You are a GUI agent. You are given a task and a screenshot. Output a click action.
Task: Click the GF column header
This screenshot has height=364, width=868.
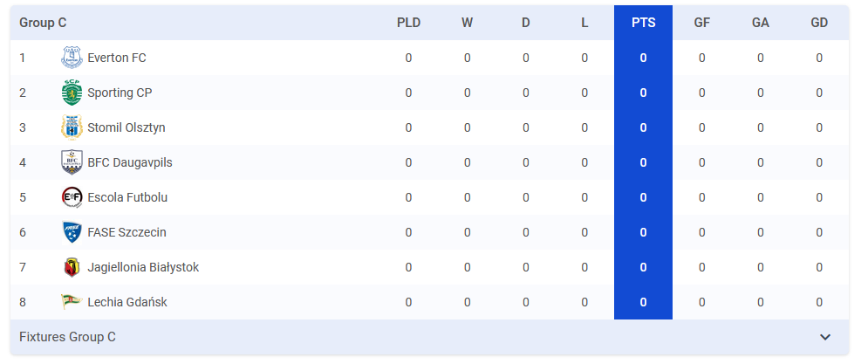point(702,23)
